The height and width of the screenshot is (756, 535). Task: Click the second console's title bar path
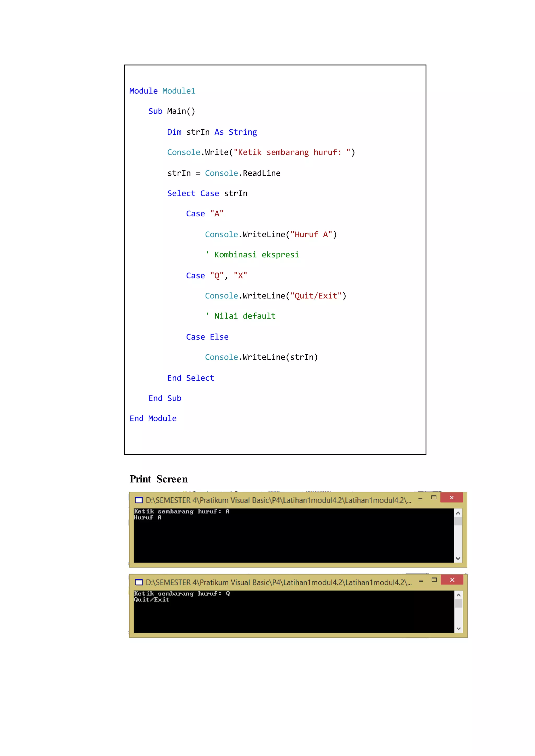point(278,582)
